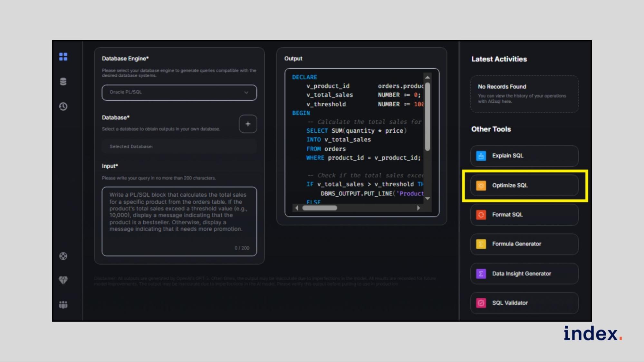Click the output horizontal scrollbar thumb
The width and height of the screenshot is (644, 362).
click(x=319, y=208)
